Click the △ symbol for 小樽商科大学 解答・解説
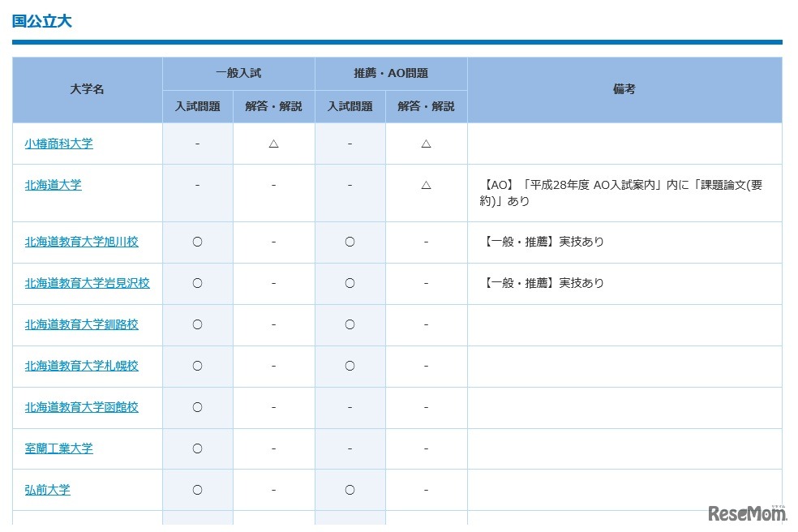Viewport: 798px width, 532px height. 272,144
